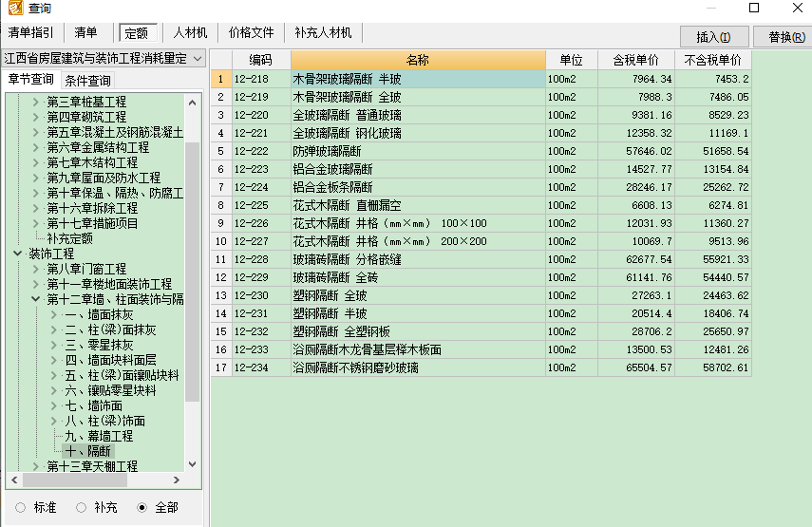The height and width of the screenshot is (527, 812).
Task: Expand 第六章金属结构工程 node
Action: point(36,147)
